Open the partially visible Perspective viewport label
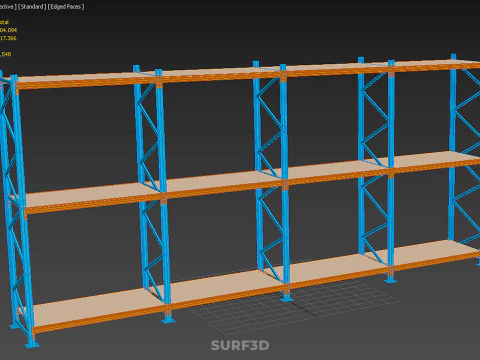Screen dimensions: 480x360 (8, 7)
